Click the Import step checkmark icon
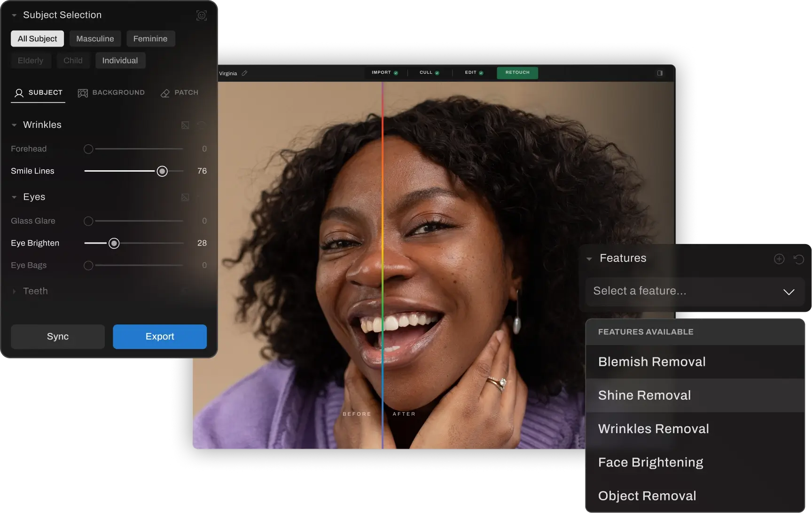Screen dimensions: 812x513 [396, 73]
